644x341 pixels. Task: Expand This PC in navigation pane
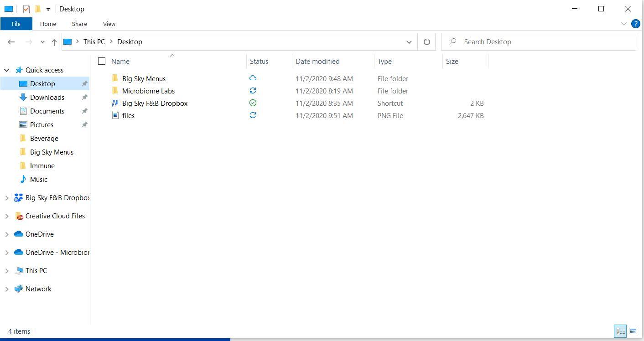(7, 271)
